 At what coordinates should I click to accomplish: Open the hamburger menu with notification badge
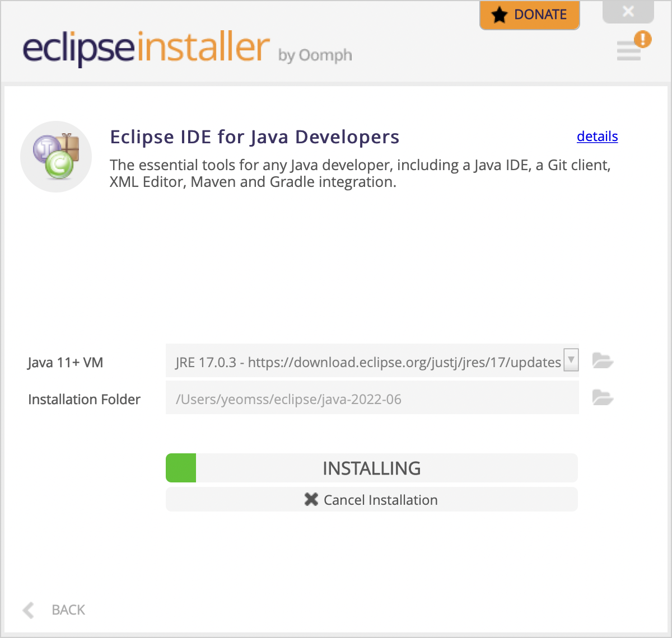pos(633,47)
